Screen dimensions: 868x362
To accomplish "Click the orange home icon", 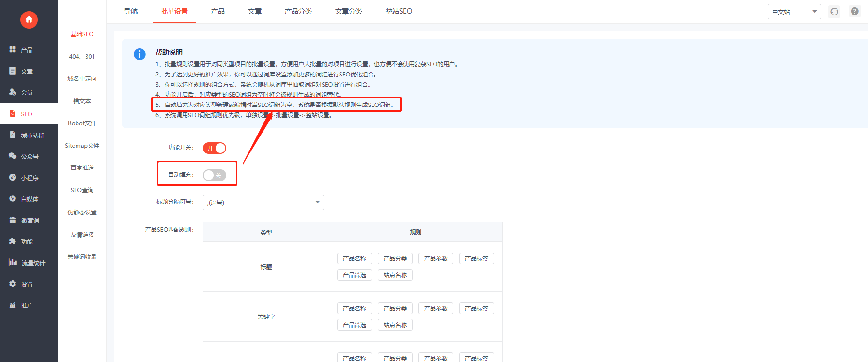I will [29, 20].
